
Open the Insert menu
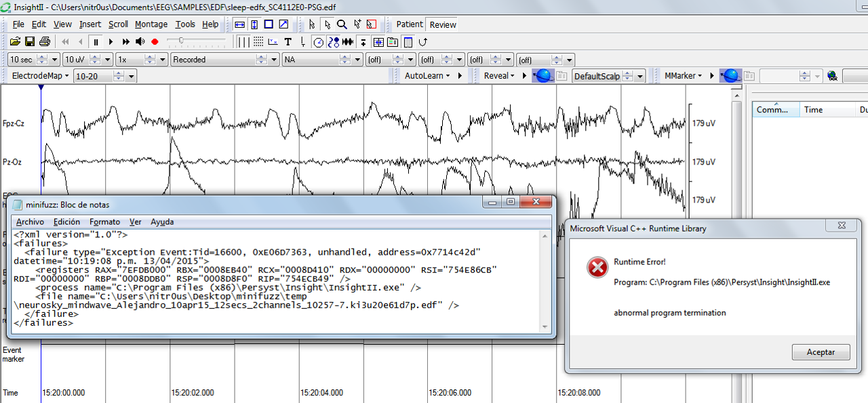pyautogui.click(x=90, y=24)
